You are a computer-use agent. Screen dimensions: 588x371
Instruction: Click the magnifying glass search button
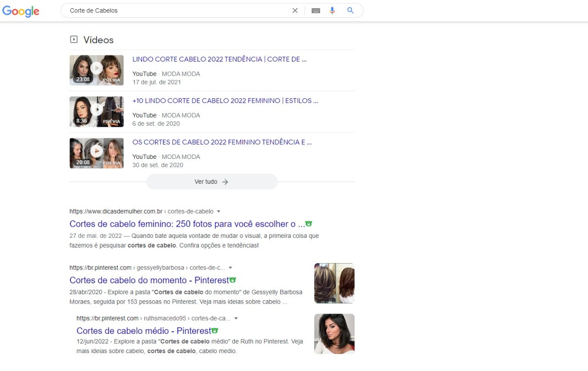click(351, 11)
